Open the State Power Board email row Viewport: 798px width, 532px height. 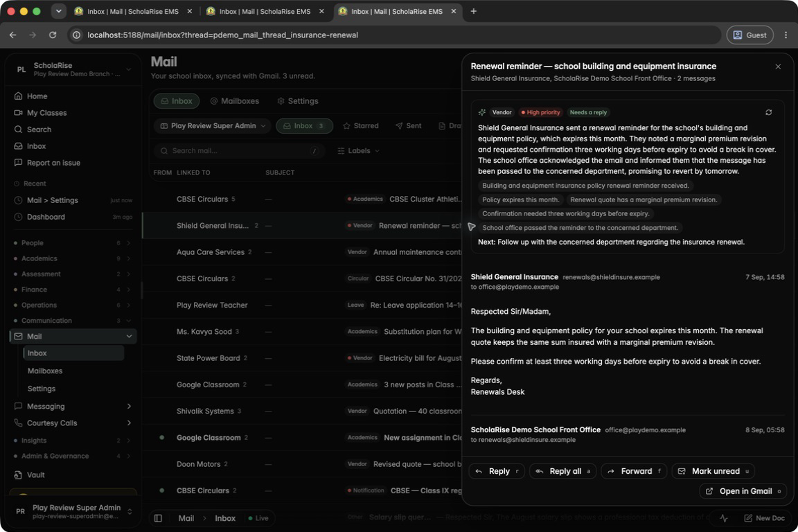[x=303, y=358]
